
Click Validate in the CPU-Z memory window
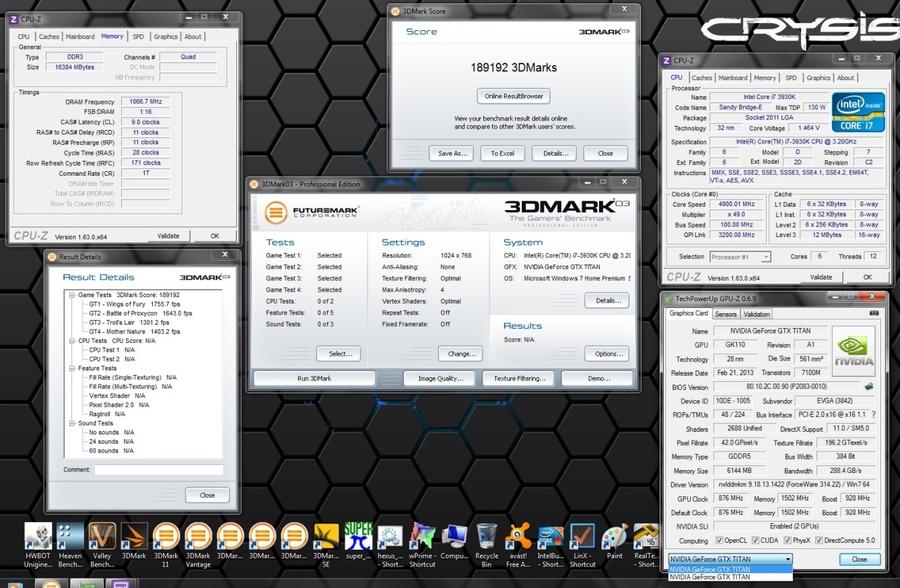(x=168, y=236)
